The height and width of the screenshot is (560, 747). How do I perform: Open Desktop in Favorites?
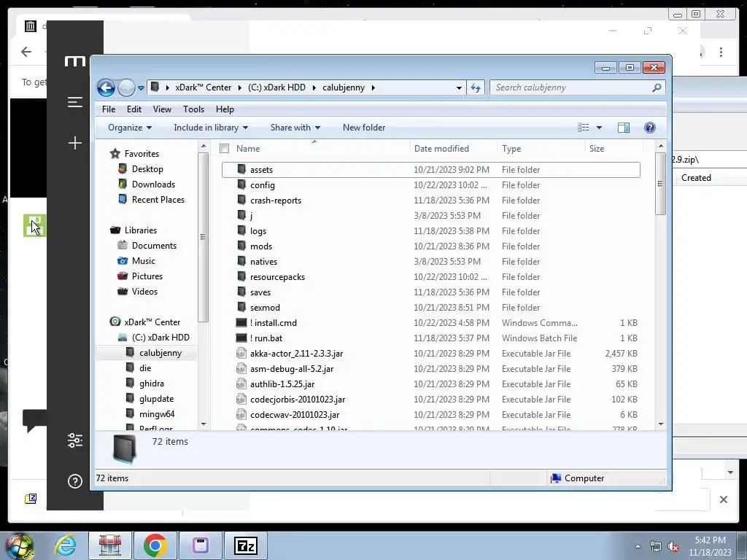point(147,169)
